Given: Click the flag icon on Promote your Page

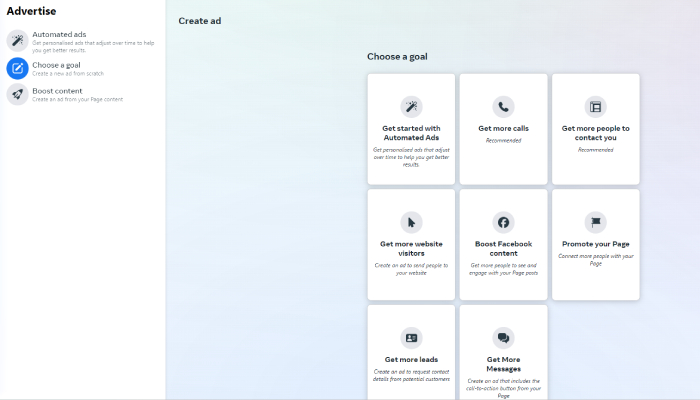Looking at the screenshot, I should [595, 222].
